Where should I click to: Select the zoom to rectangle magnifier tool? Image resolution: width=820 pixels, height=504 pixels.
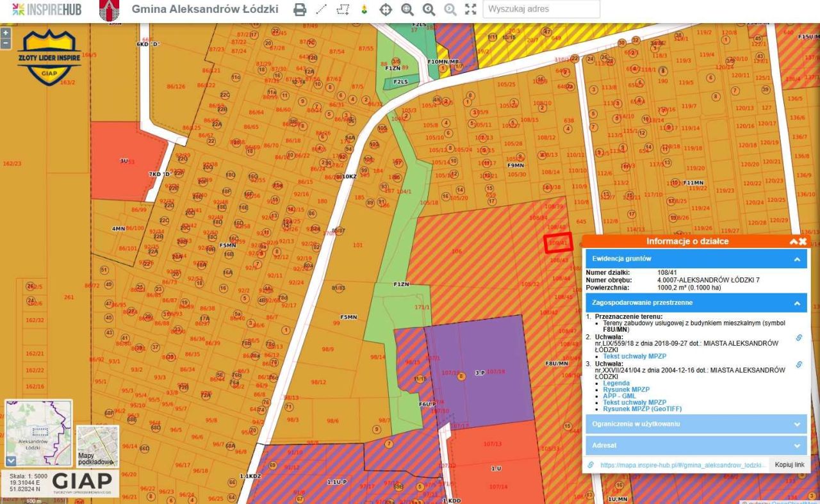tap(407, 10)
